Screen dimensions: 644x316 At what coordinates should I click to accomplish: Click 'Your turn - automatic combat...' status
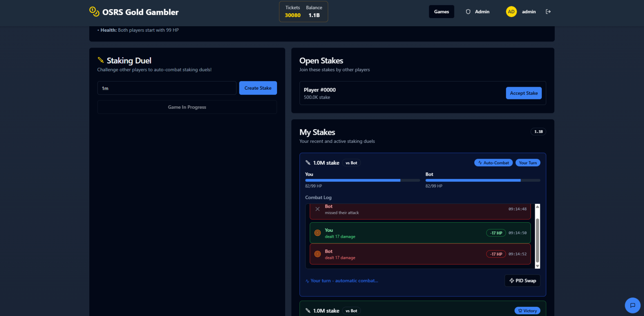pyautogui.click(x=344, y=281)
